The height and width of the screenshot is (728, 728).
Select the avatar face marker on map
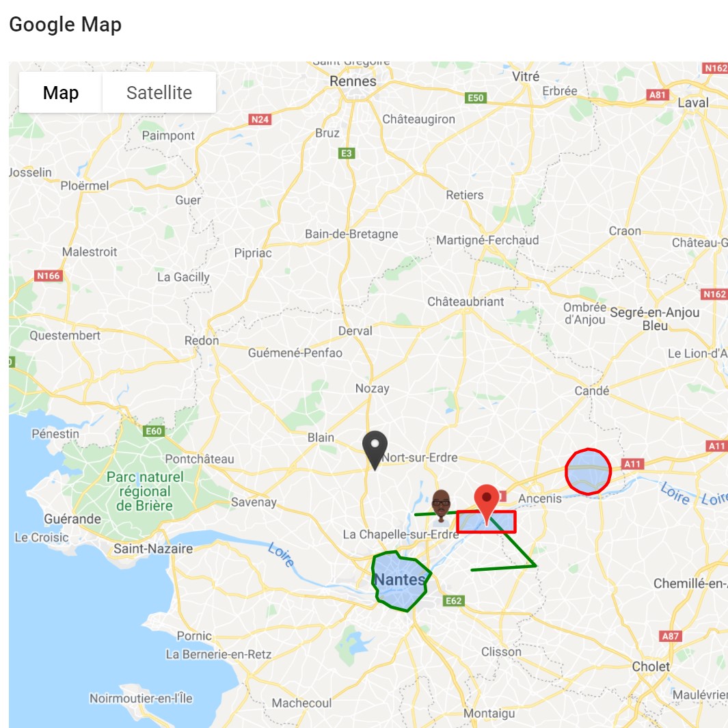click(x=441, y=505)
